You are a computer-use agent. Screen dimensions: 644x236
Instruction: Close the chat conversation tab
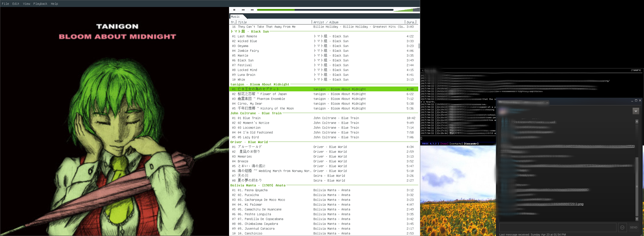click(547, 103)
